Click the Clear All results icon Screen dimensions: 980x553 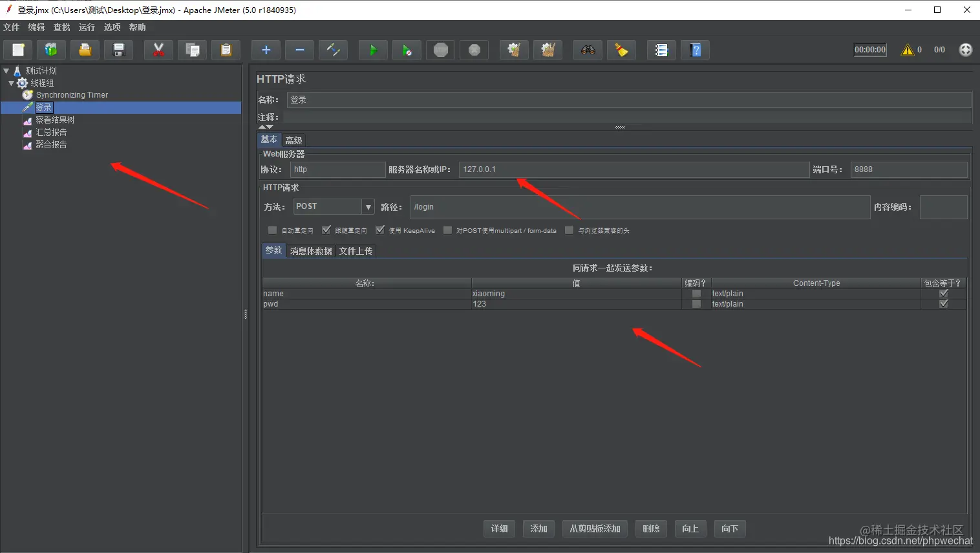point(548,50)
